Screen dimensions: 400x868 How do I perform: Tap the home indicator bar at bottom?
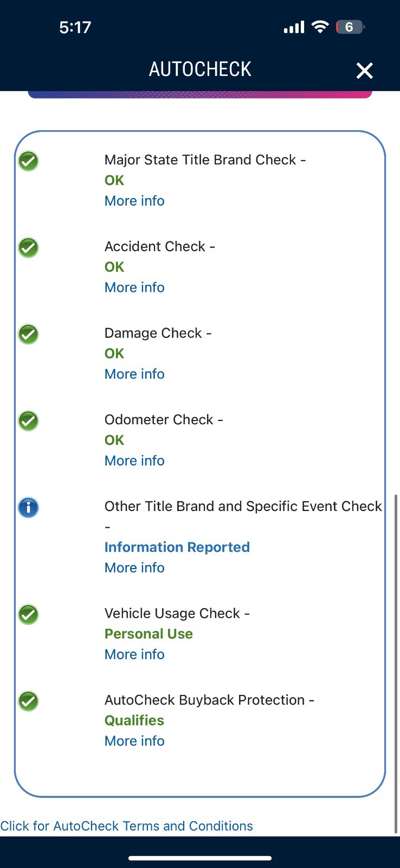click(x=200, y=858)
